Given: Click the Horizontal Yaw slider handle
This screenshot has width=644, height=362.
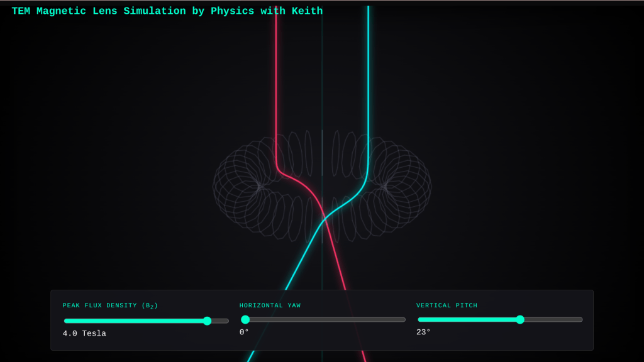Looking at the screenshot, I should pos(245,319).
